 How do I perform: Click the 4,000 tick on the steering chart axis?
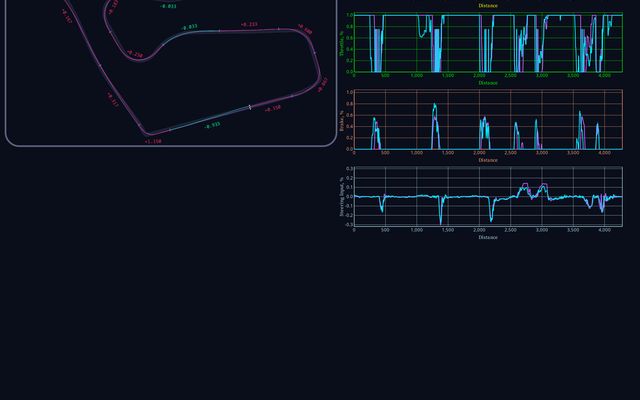point(604,230)
